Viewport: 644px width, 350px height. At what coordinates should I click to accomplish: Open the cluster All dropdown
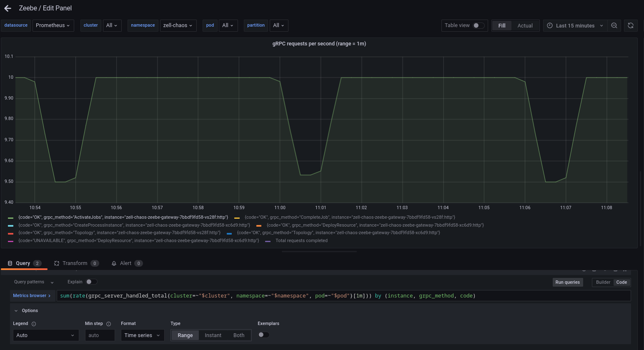point(112,25)
